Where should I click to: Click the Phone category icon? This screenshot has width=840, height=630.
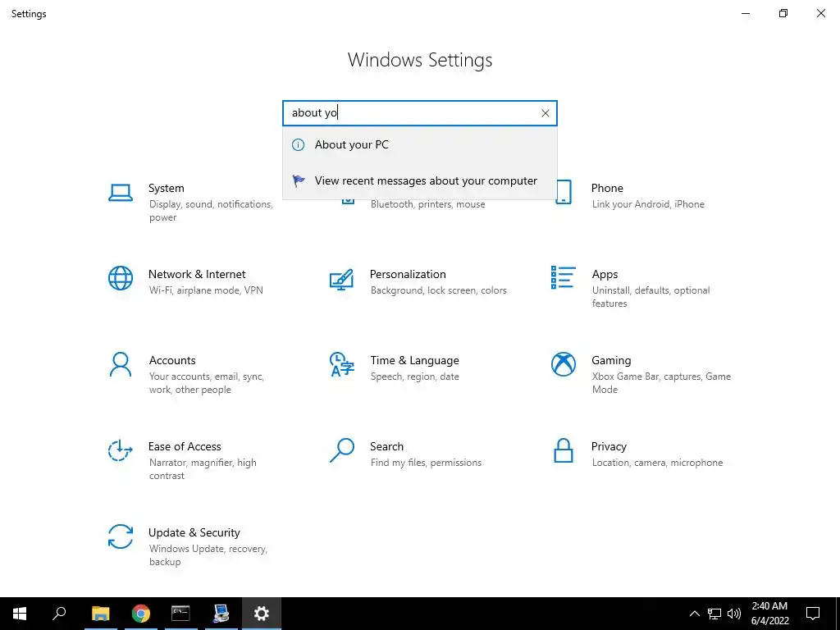[563, 192]
